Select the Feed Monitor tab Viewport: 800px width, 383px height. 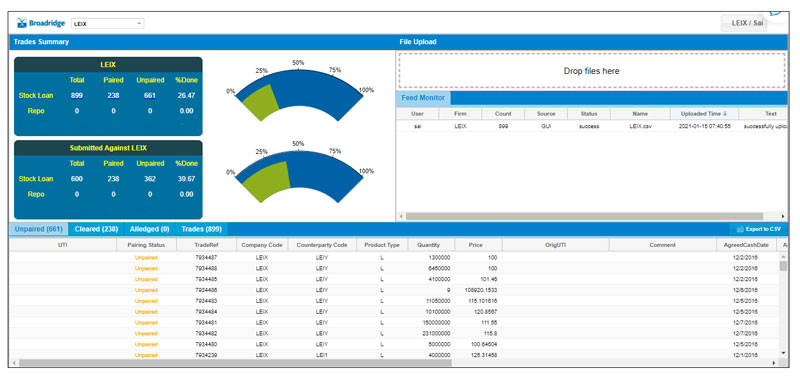(x=422, y=98)
